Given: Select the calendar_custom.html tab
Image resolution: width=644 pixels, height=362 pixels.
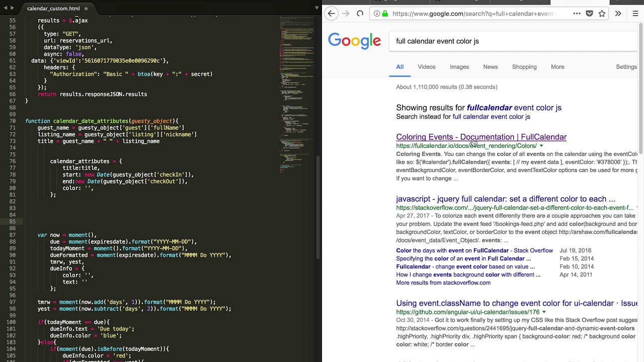Looking at the screenshot, I should pyautogui.click(x=53, y=9).
